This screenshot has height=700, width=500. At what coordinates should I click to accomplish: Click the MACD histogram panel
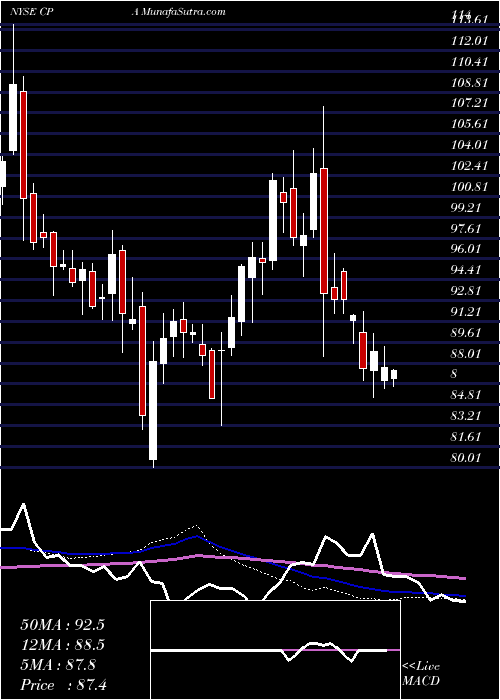275,650
